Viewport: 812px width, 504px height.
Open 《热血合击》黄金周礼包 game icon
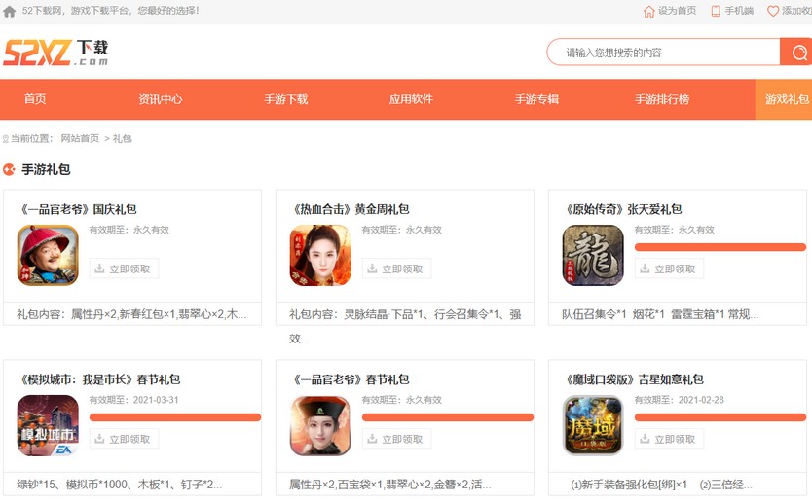pos(320,256)
